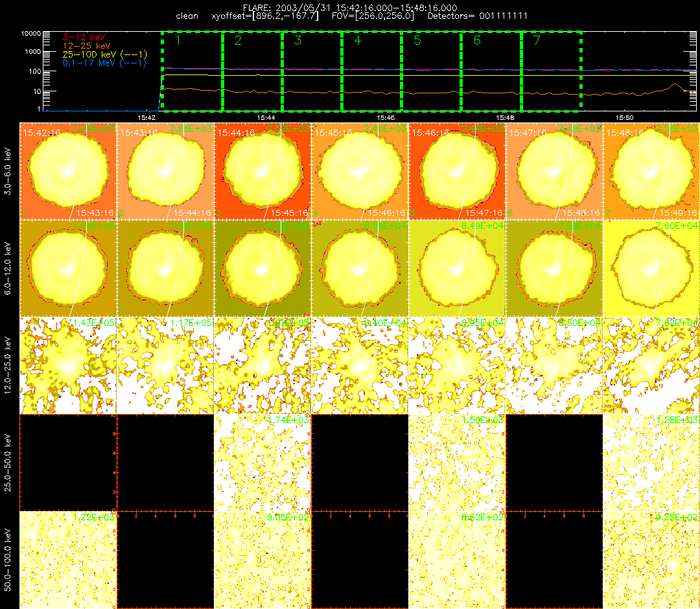
Task: Select the 3.0-6.0 keV image starting 15:46:16
Action: 457,171
